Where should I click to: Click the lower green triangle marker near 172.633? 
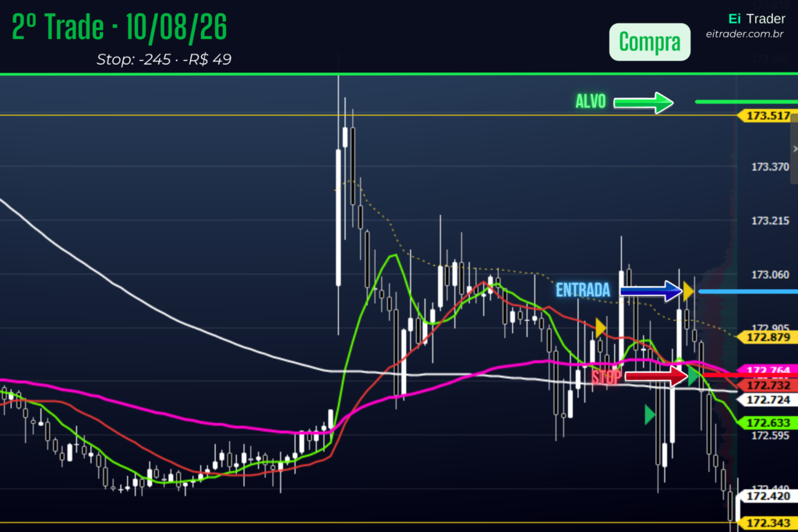649,415
